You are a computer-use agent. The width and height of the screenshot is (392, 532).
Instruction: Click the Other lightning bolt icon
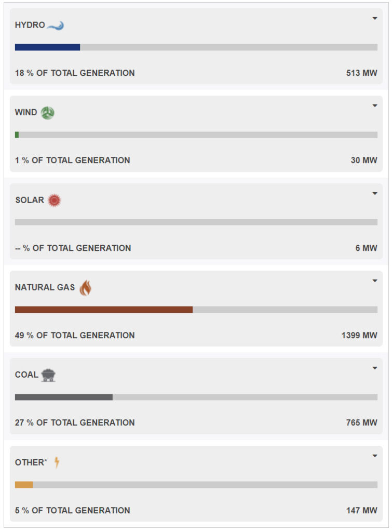[57, 462]
